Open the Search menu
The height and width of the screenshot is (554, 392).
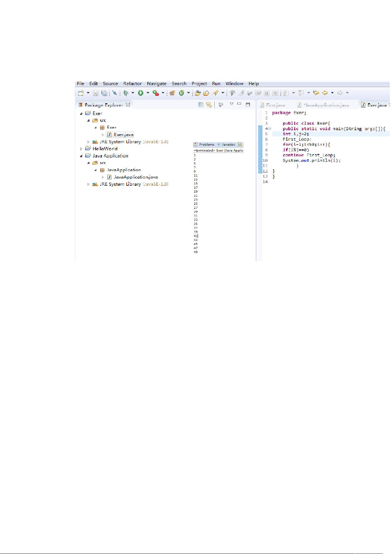(179, 84)
